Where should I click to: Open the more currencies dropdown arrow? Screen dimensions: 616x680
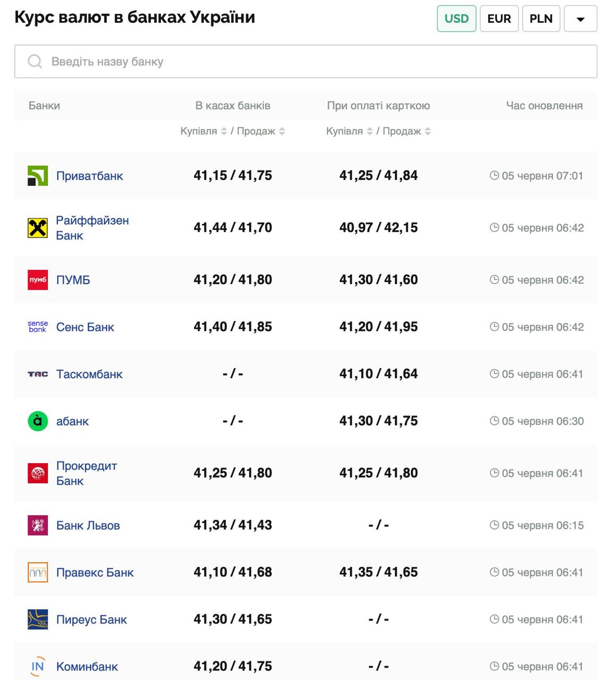point(580,19)
